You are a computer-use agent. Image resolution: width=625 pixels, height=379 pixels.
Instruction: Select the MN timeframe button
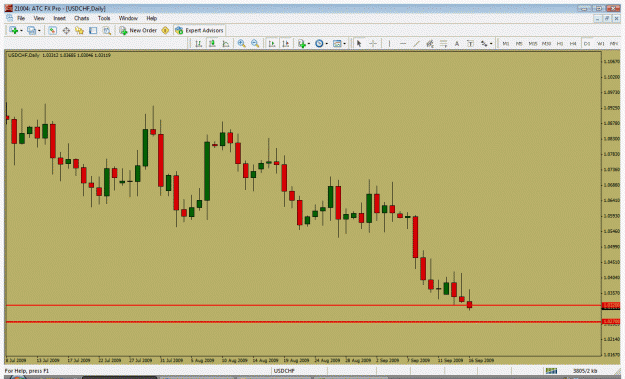[614, 43]
